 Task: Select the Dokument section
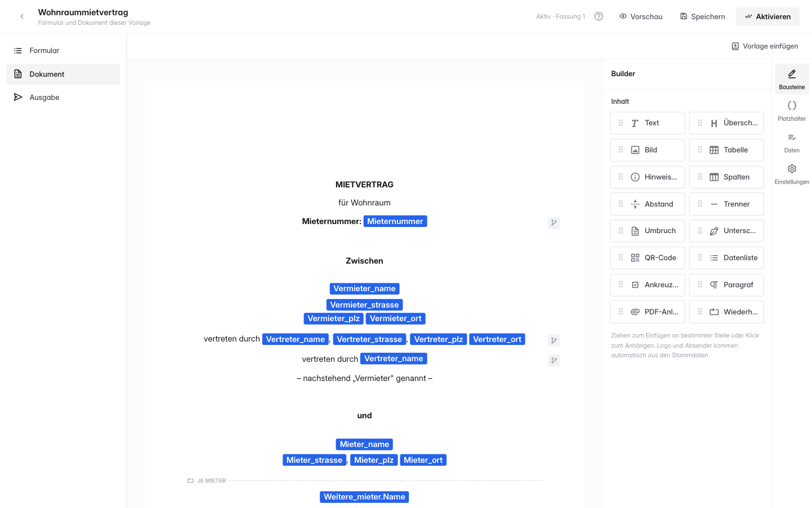pyautogui.click(x=63, y=74)
